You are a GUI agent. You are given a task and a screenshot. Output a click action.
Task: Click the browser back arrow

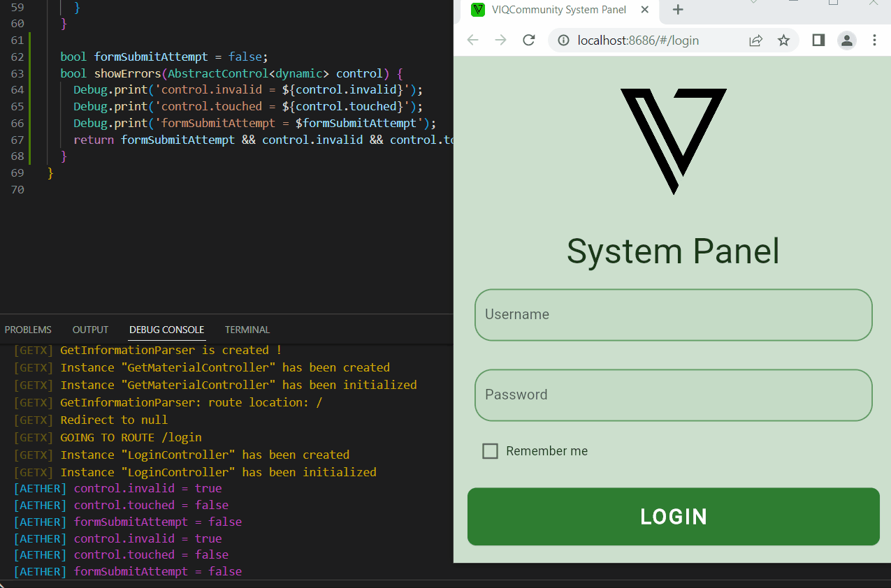pyautogui.click(x=472, y=40)
